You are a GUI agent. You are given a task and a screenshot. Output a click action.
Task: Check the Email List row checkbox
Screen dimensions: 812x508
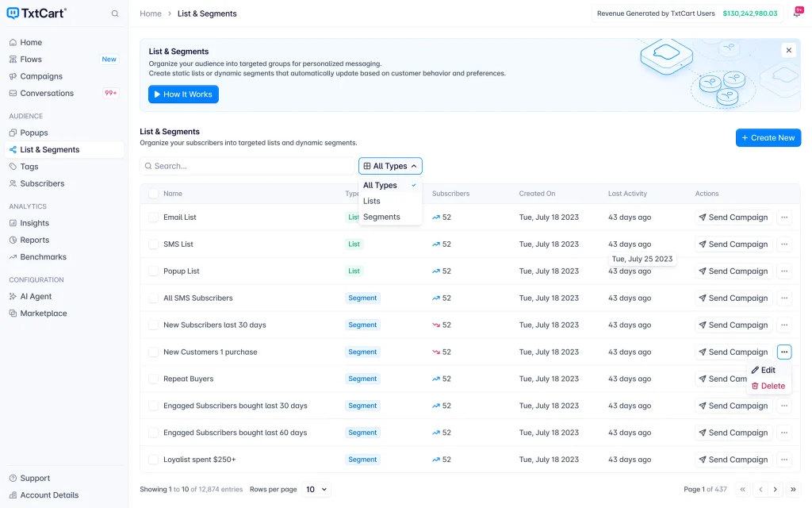(153, 217)
